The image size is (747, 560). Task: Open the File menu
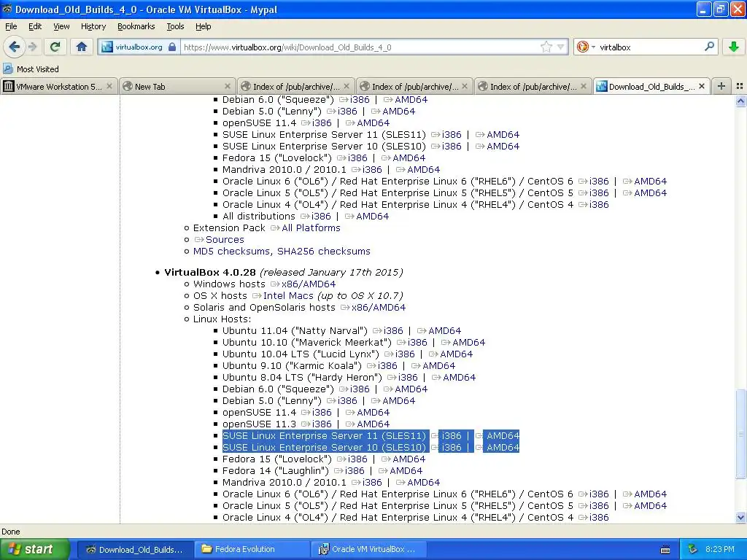[x=11, y=26]
